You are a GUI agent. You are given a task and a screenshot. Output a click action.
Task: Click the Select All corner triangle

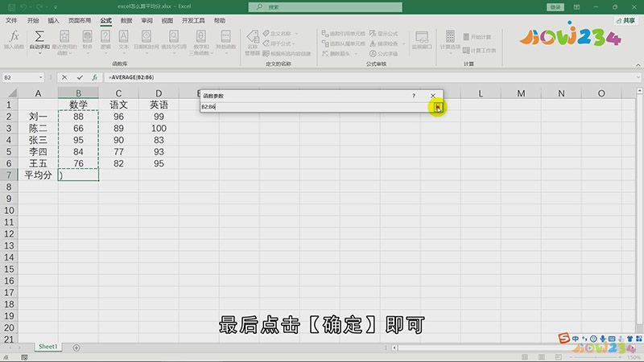pyautogui.click(x=12, y=93)
